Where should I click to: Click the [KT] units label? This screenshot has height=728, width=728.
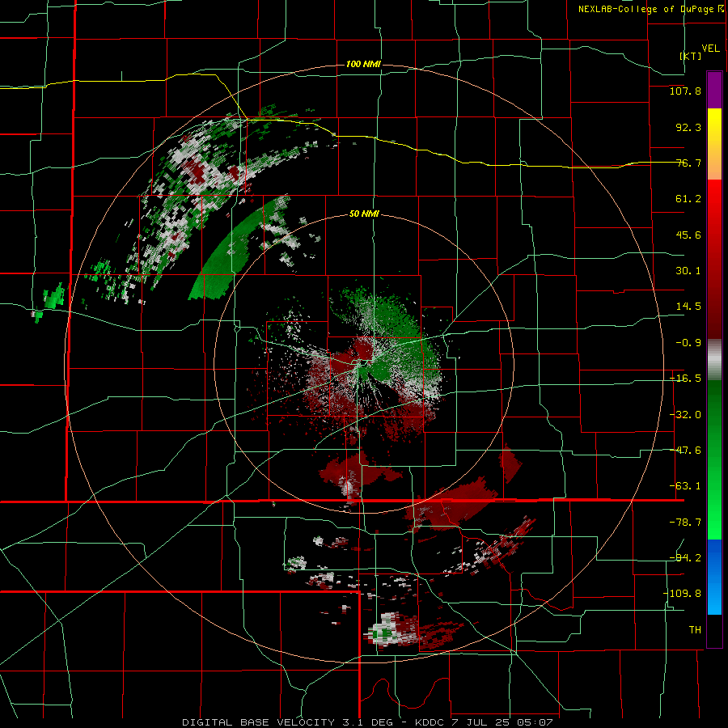[x=691, y=56]
